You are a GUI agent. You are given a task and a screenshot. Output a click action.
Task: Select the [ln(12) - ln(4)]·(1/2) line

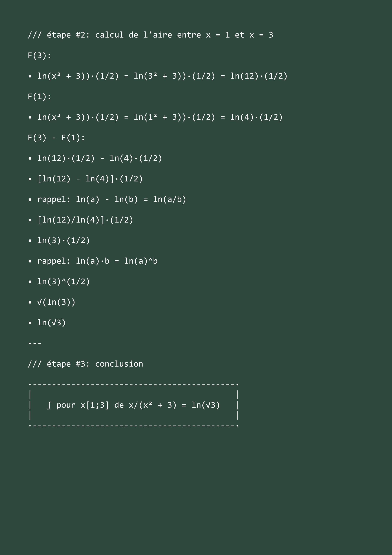pyautogui.click(x=85, y=179)
